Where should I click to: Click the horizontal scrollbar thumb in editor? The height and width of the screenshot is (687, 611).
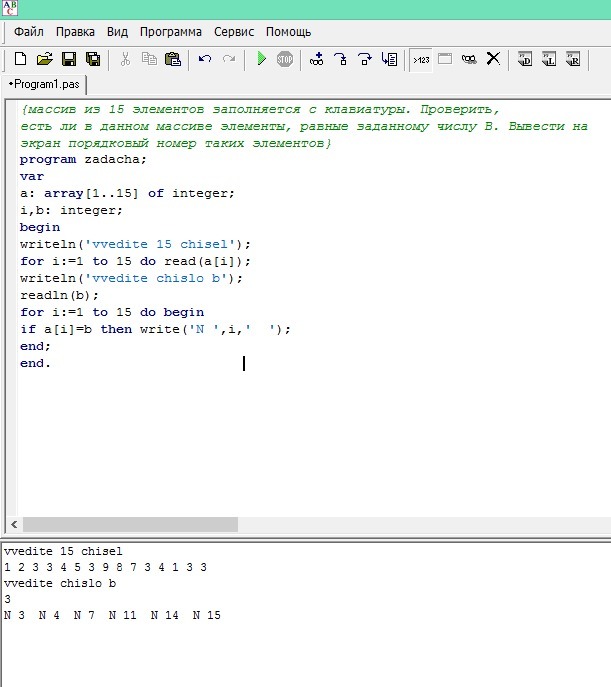[x=130, y=524]
